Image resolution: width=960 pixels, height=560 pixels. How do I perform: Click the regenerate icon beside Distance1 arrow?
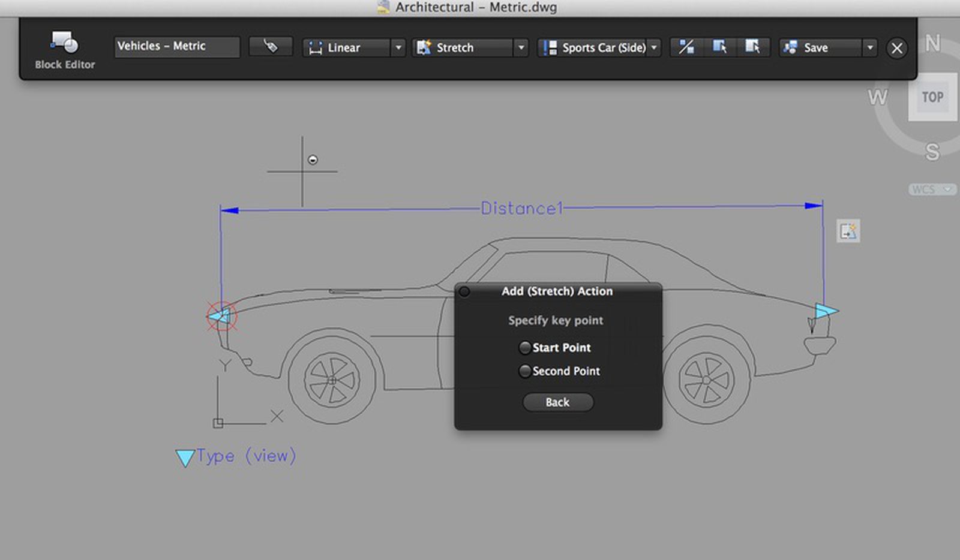point(848,231)
